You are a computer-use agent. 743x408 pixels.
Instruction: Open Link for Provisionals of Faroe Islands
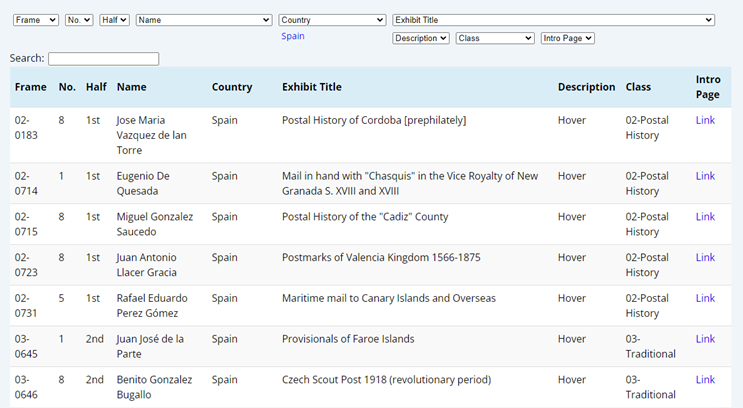pos(705,339)
